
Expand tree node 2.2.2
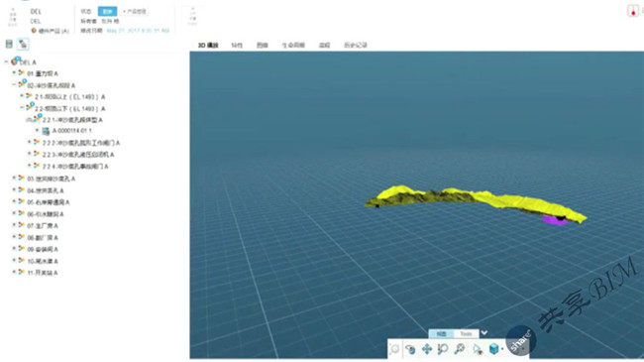[x=29, y=142]
